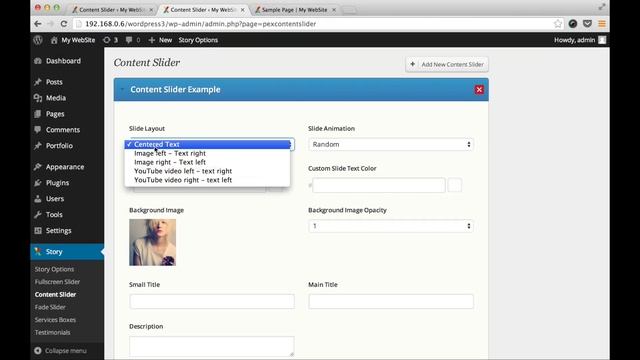Switch to Sample Page browser tab
Screen dimensions: 640x360
pos(294,10)
